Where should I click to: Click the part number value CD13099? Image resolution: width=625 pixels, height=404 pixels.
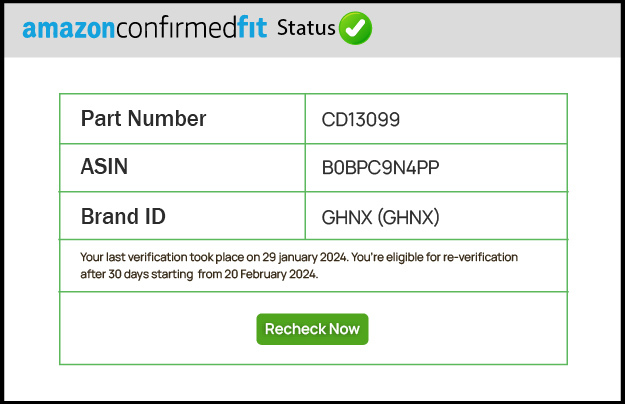360,120
